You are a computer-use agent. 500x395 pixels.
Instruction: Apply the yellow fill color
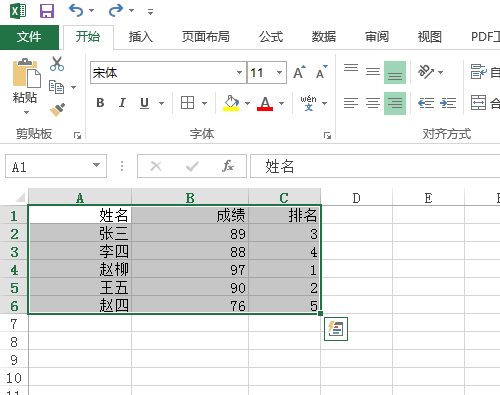(x=231, y=103)
